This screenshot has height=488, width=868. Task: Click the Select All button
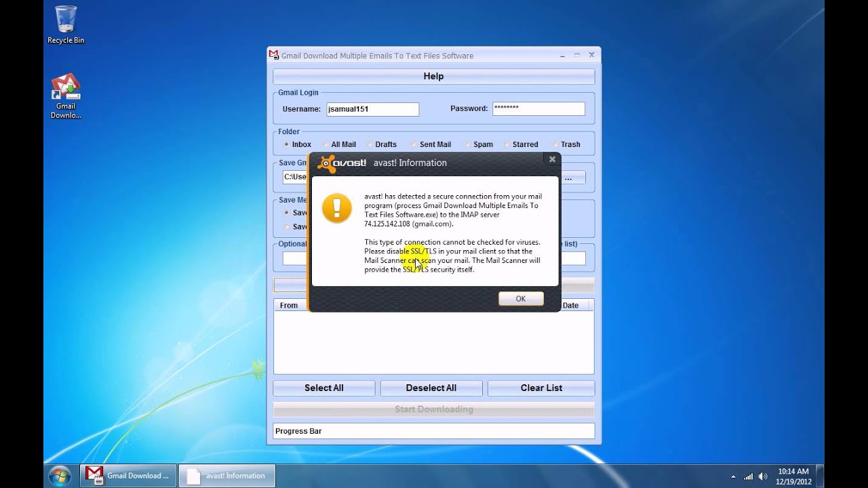point(324,388)
